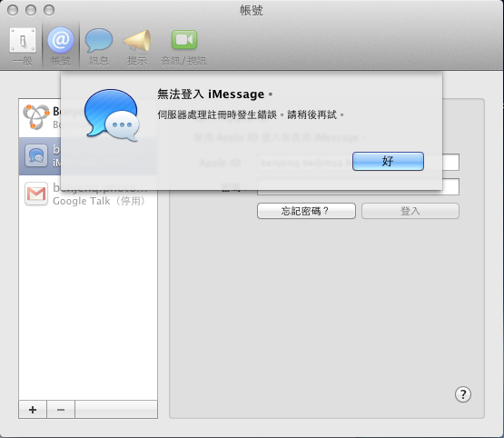Remove account with the minus button
Viewport: 504px width, 438px height.
click(x=61, y=410)
